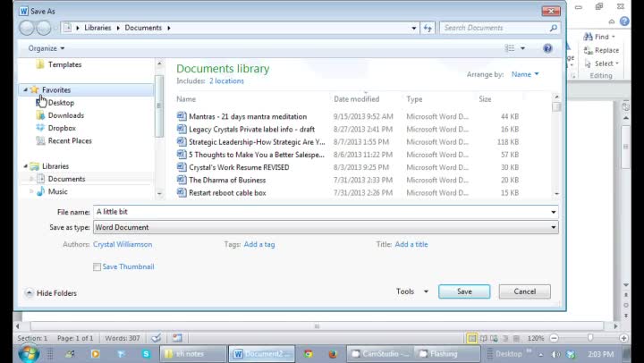Click the Crystal Williamson author link
644x363 pixels.
[x=123, y=244]
